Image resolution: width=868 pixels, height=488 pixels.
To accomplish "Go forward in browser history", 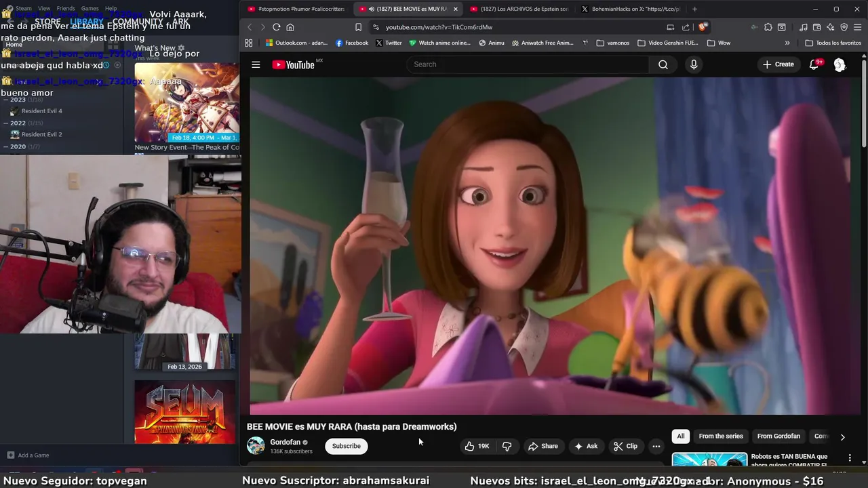I will pyautogui.click(x=262, y=27).
